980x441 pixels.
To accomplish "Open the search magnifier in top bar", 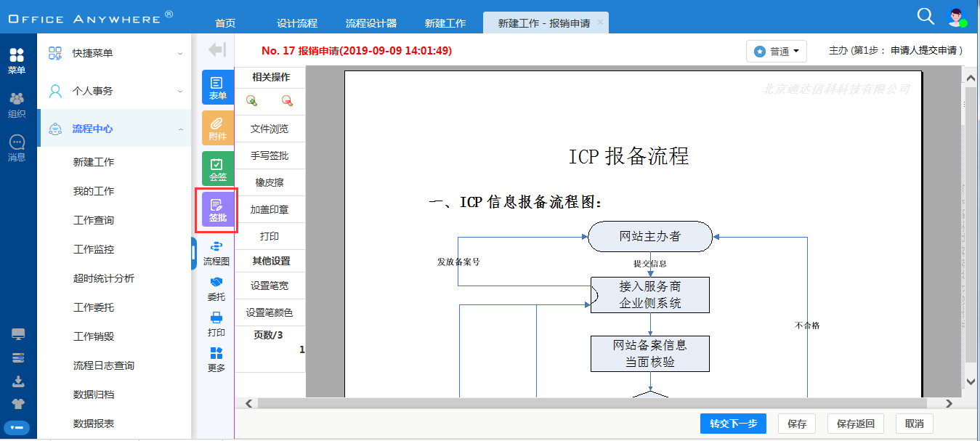I will tap(926, 16).
